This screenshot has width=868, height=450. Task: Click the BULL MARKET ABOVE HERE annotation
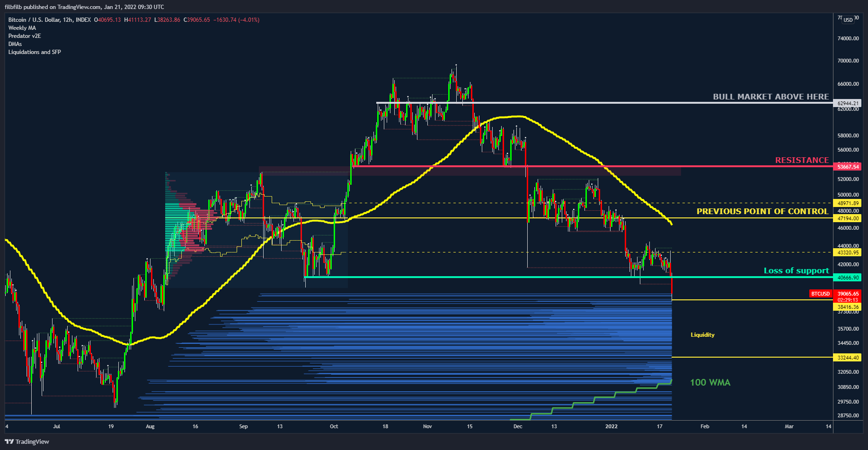pos(771,97)
